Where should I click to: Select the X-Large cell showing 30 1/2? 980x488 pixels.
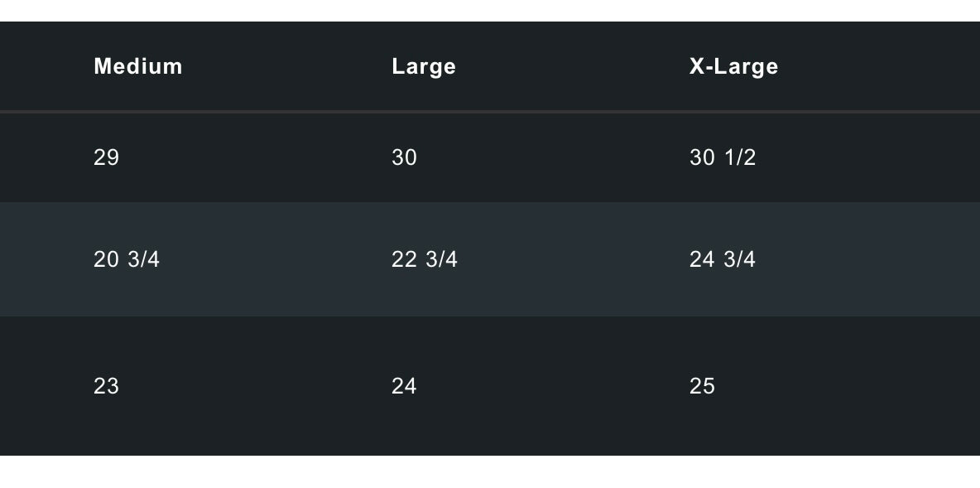(x=722, y=157)
